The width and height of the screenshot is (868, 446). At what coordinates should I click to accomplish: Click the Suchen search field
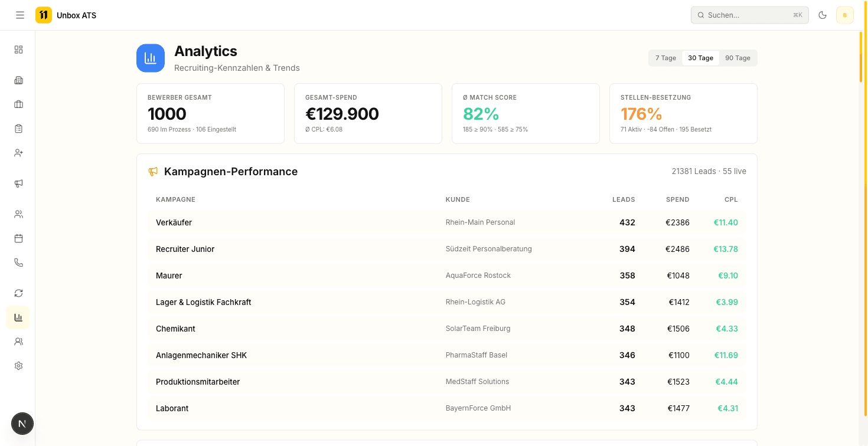(749, 15)
